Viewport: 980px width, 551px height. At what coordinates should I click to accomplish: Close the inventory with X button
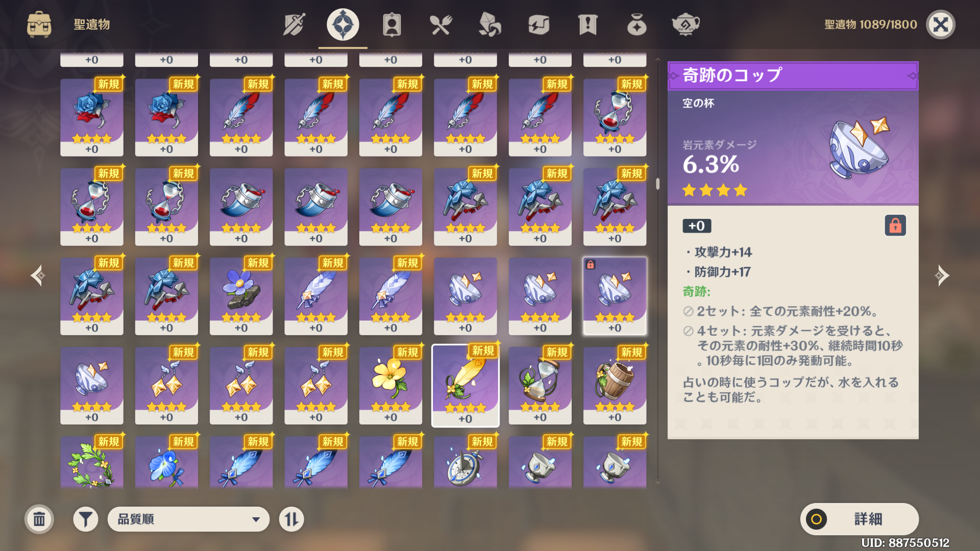pos(941,24)
